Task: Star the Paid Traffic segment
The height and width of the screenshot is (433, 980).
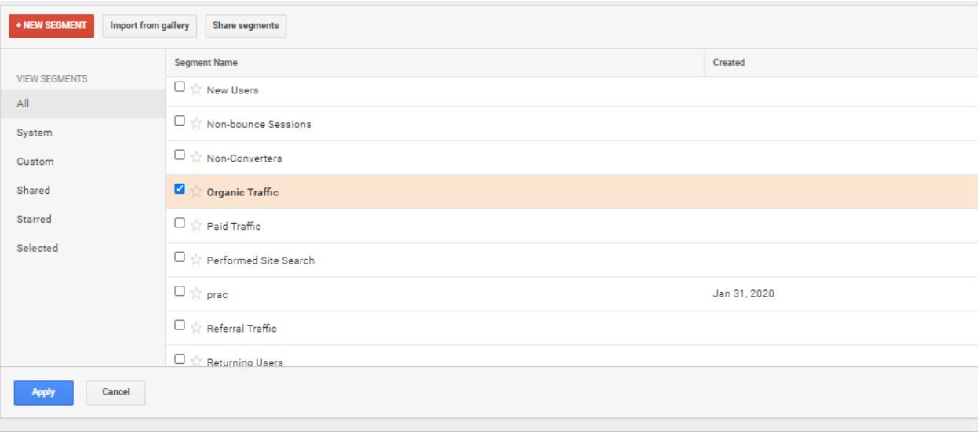Action: (196, 226)
